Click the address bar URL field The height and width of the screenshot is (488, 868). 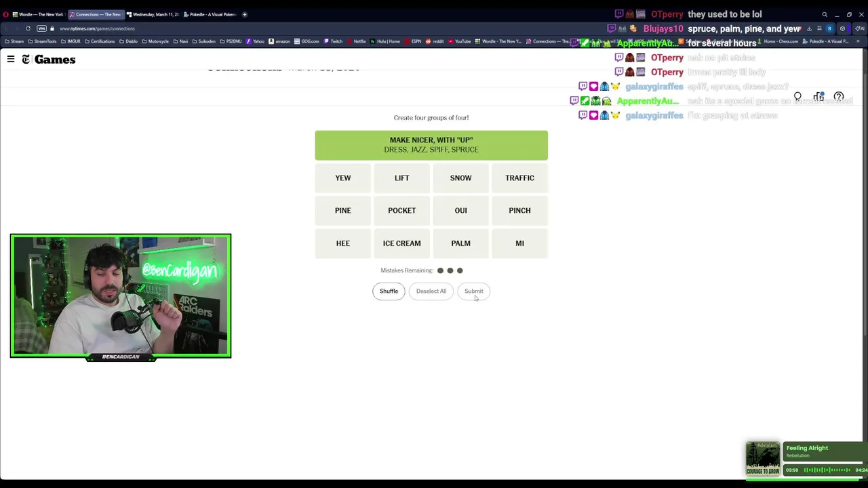coord(97,28)
